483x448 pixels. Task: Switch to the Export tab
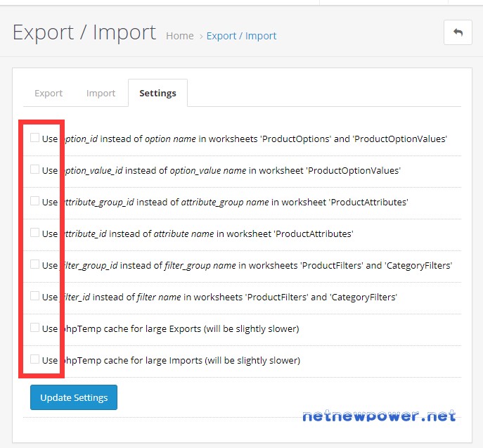49,93
